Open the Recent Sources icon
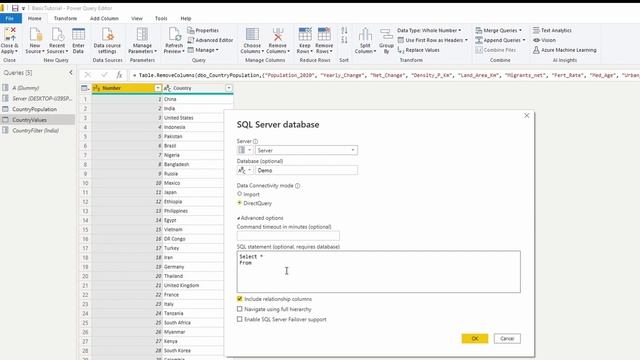The height and width of the screenshot is (360, 640). point(57,40)
